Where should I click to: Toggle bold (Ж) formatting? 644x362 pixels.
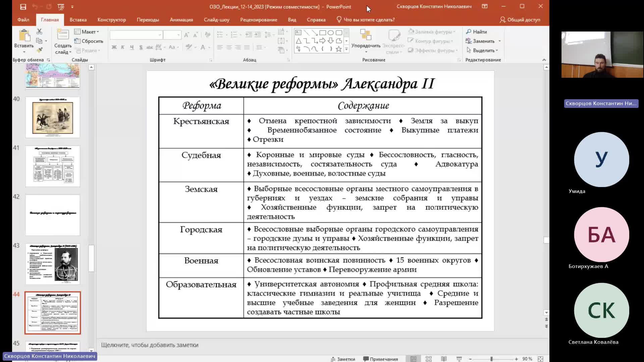click(x=114, y=47)
